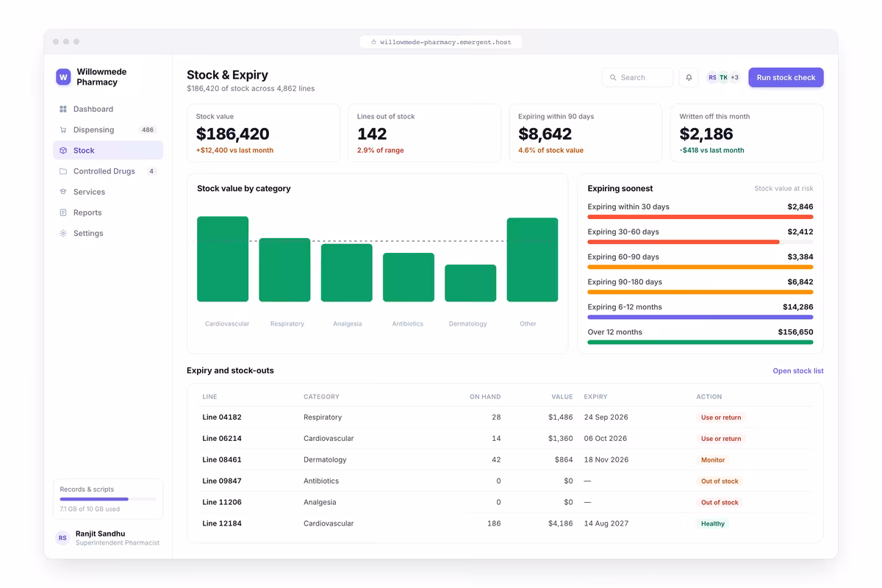Click Expiring within 90 days card
Viewport: 882px width, 588px height.
[x=586, y=133]
